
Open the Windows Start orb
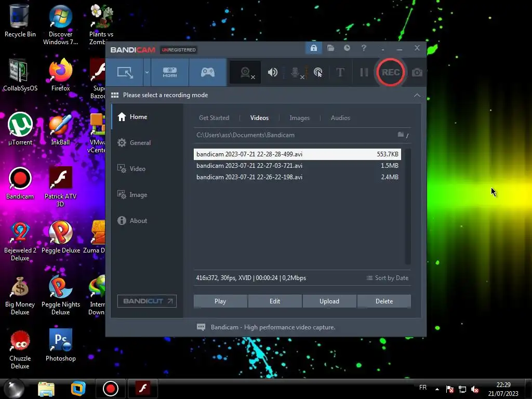coord(14,389)
